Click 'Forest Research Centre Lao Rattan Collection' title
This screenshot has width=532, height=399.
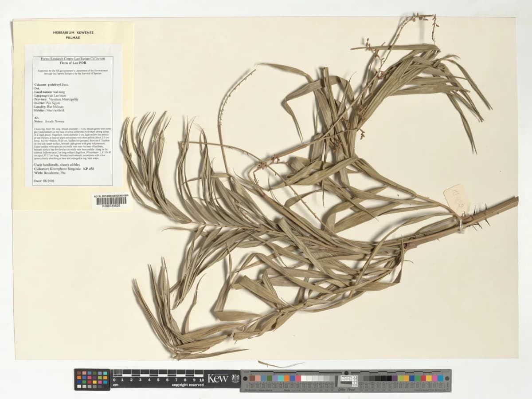click(73, 59)
